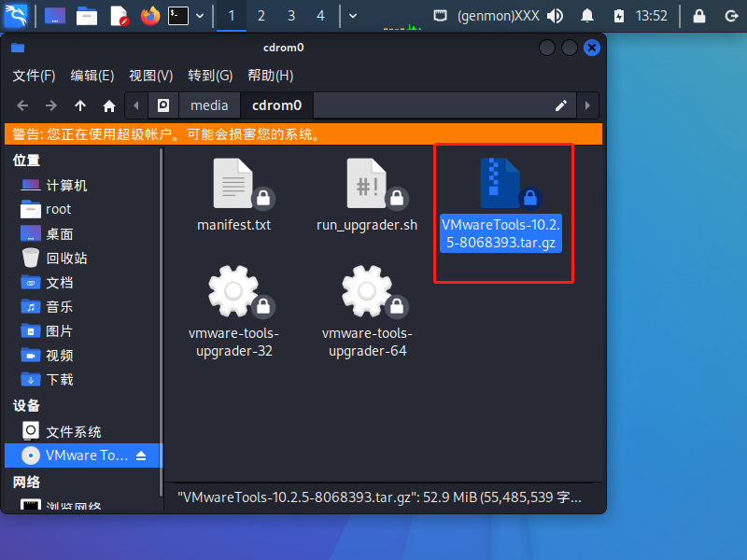Open the 帮助(H) menu

pyautogui.click(x=271, y=76)
